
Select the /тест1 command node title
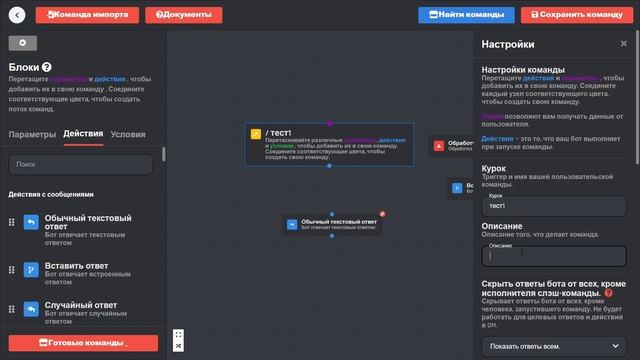point(278,133)
